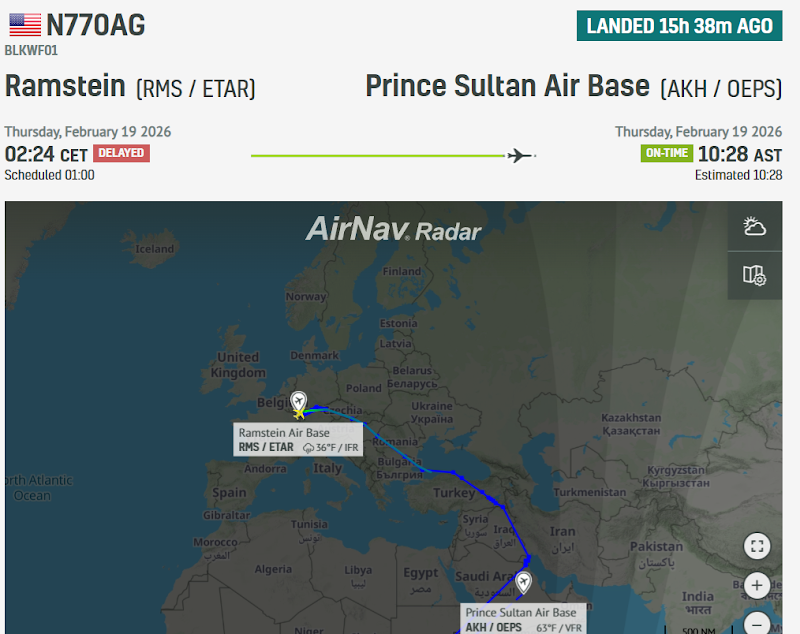Toggle fullscreen map view
Image resolution: width=800 pixels, height=634 pixels.
click(x=757, y=546)
